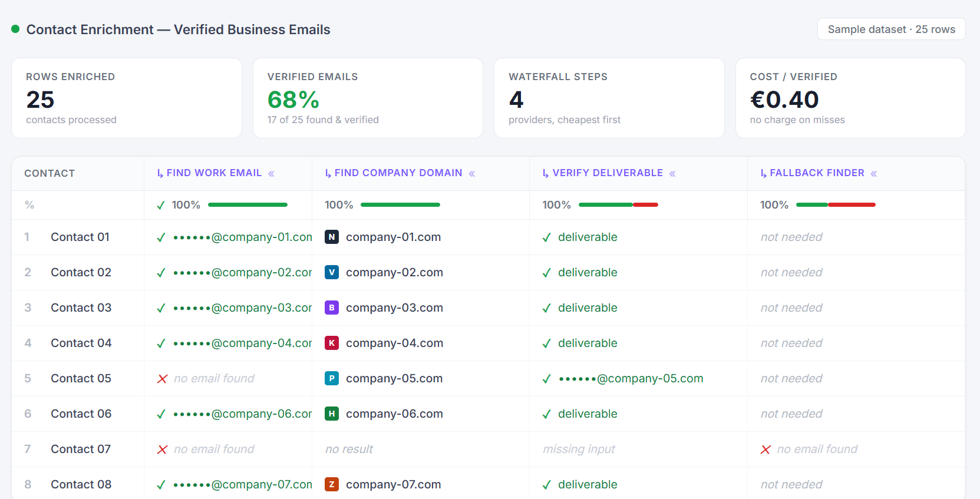Click the Z logo beside company-07.com
This screenshot has height=499, width=980.
coord(332,484)
